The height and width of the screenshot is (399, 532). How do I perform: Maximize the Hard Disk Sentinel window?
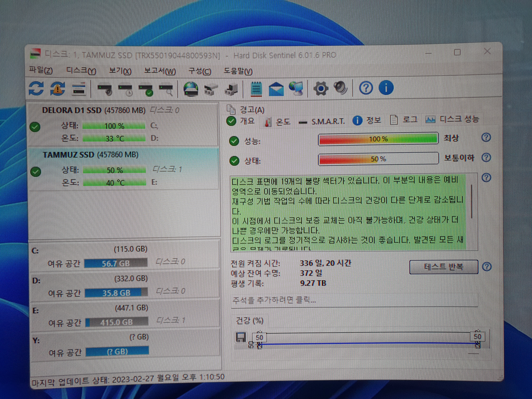tap(457, 52)
